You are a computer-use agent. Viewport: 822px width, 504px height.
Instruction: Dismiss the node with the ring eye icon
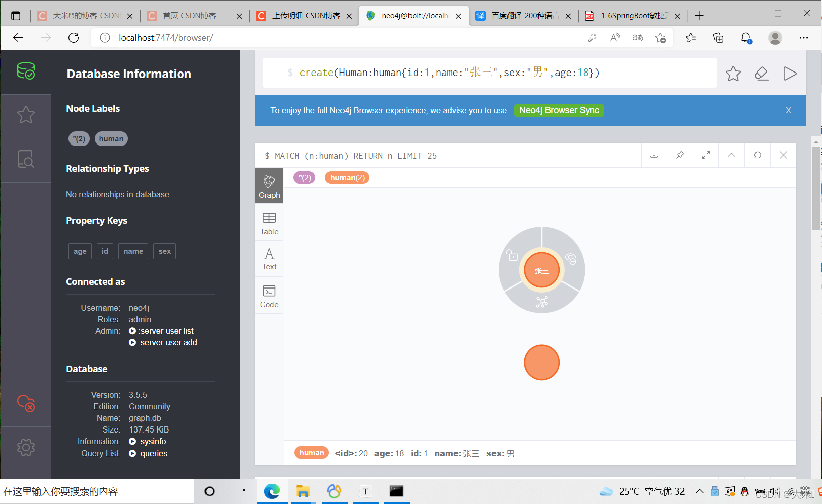point(571,259)
